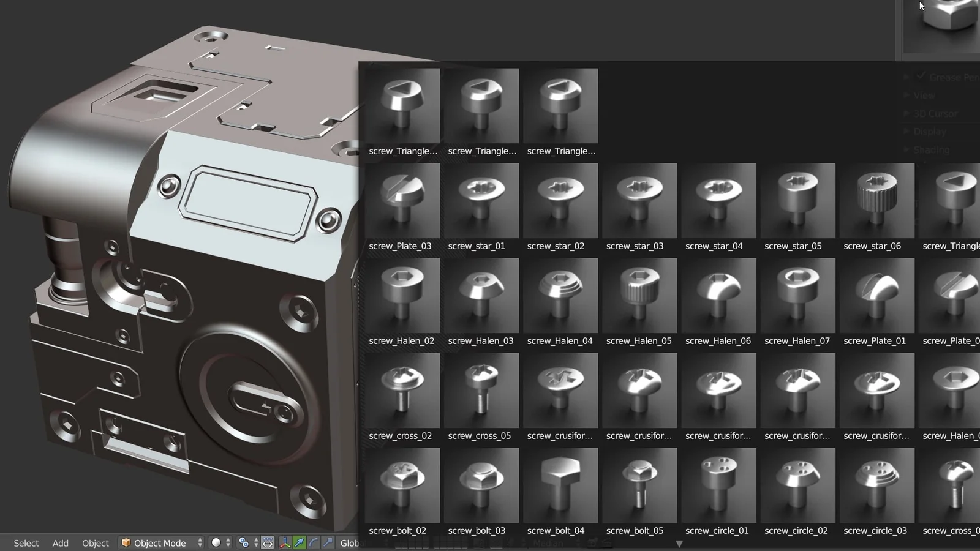980x551 pixels.
Task: Pick the screw_star_06 knurled screw
Action: [876, 201]
